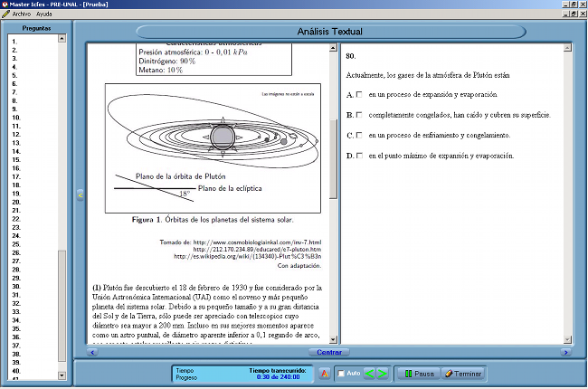The height and width of the screenshot is (389, 588).
Task: Click the Master Icfes app icon in title bar
Action: pos(5,5)
